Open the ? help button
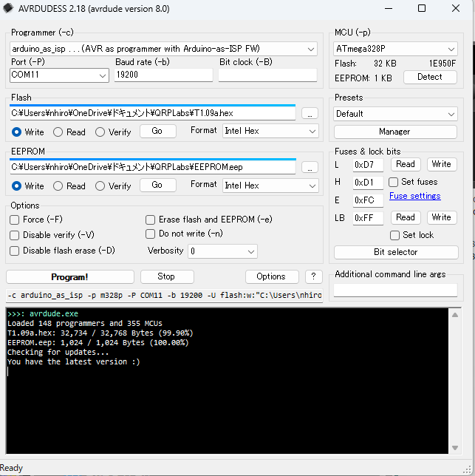 point(314,276)
